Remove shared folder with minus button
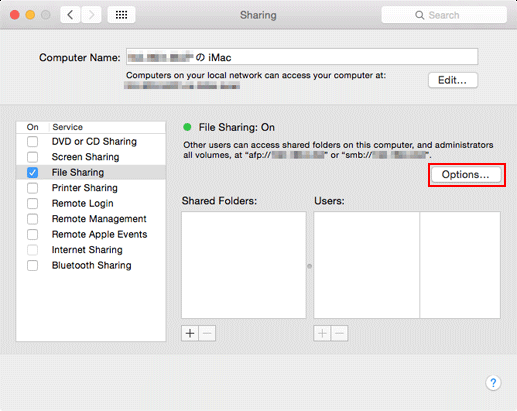 click(x=207, y=333)
